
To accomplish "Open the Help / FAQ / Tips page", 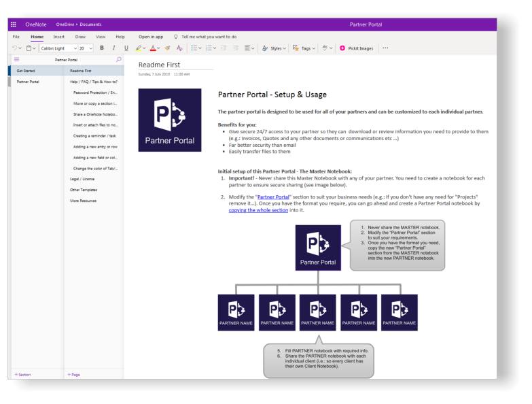I will tap(94, 82).
